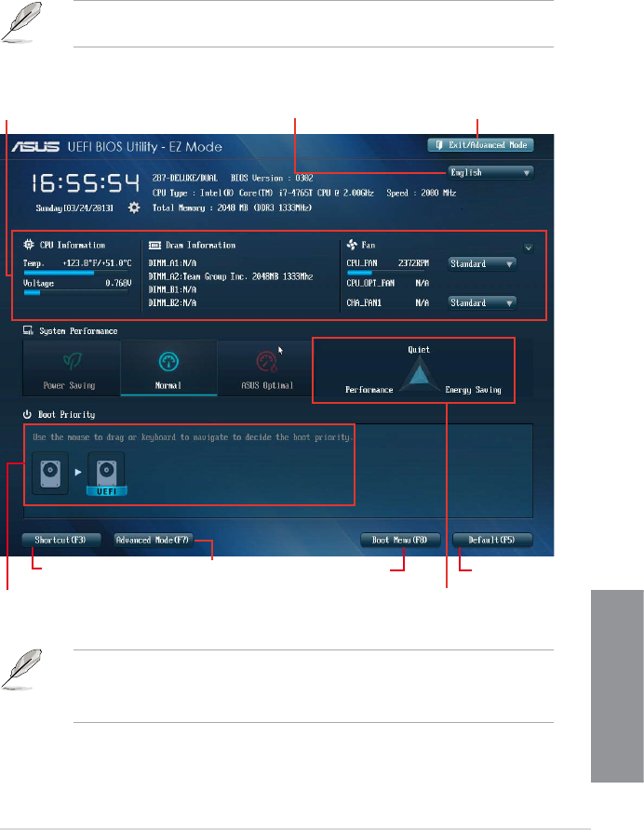The height and width of the screenshot is (830, 644).
Task: Choose Power Saving performance mode
Action: [72, 368]
